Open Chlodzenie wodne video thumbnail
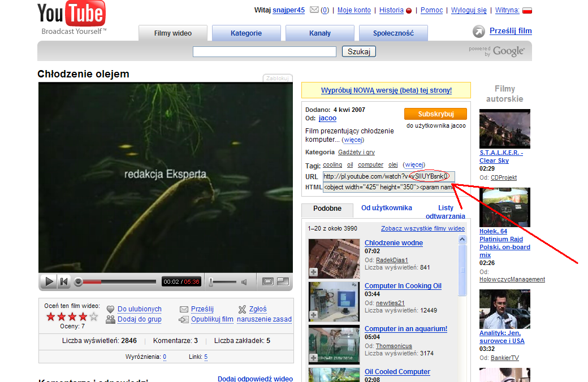The width and height of the screenshot is (588, 382). pyautogui.click(x=334, y=259)
